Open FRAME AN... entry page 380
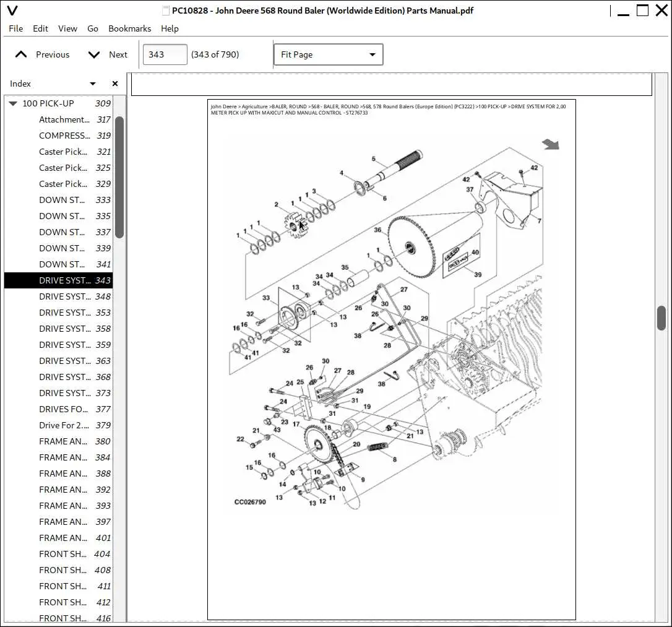This screenshot has height=627, width=672. click(x=58, y=441)
